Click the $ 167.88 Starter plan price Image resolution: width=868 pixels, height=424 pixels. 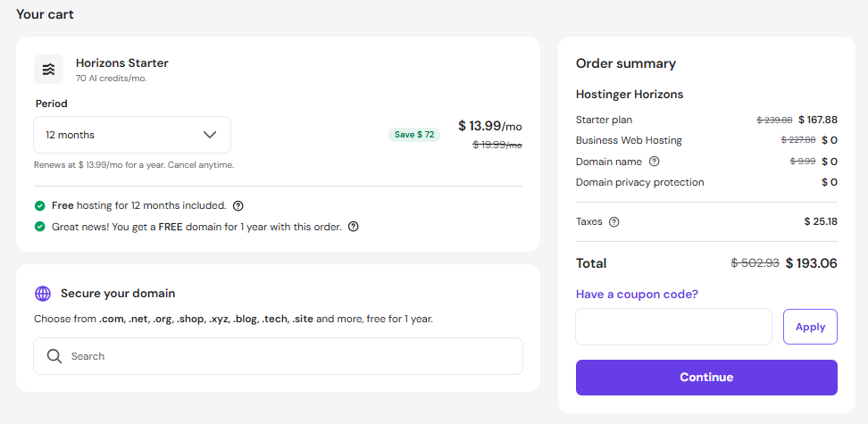(x=818, y=120)
